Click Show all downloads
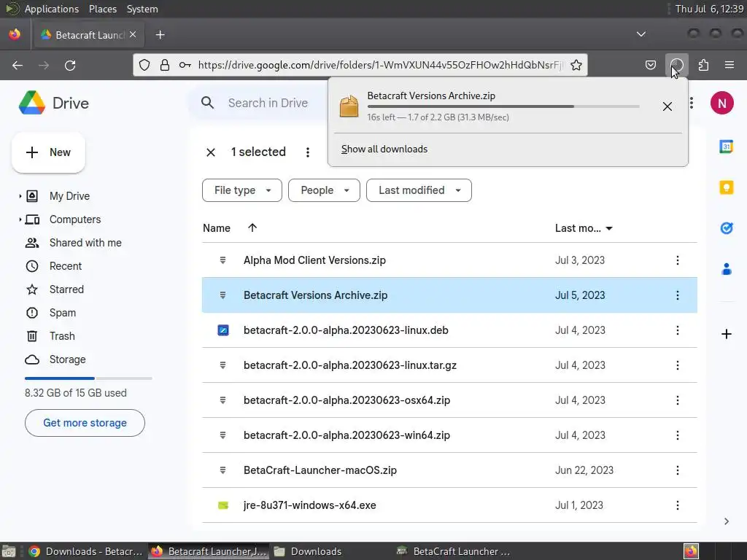The height and width of the screenshot is (560, 747). [x=384, y=149]
